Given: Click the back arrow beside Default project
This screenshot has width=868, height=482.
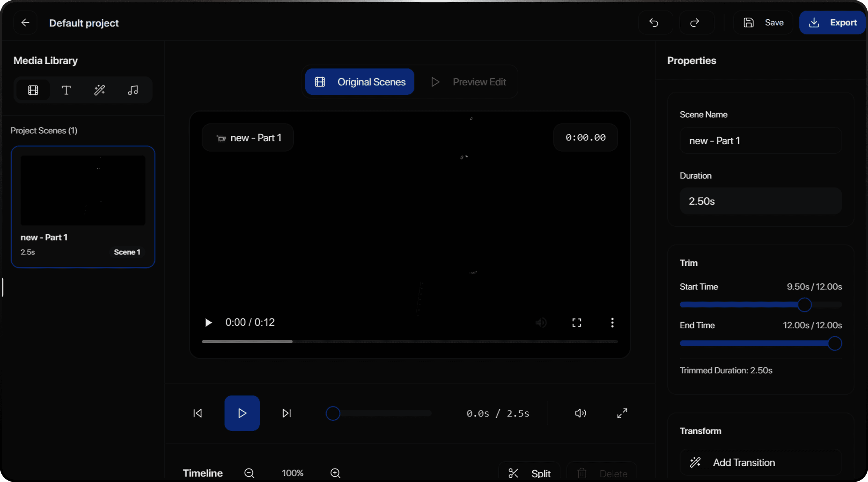Looking at the screenshot, I should tap(25, 23).
